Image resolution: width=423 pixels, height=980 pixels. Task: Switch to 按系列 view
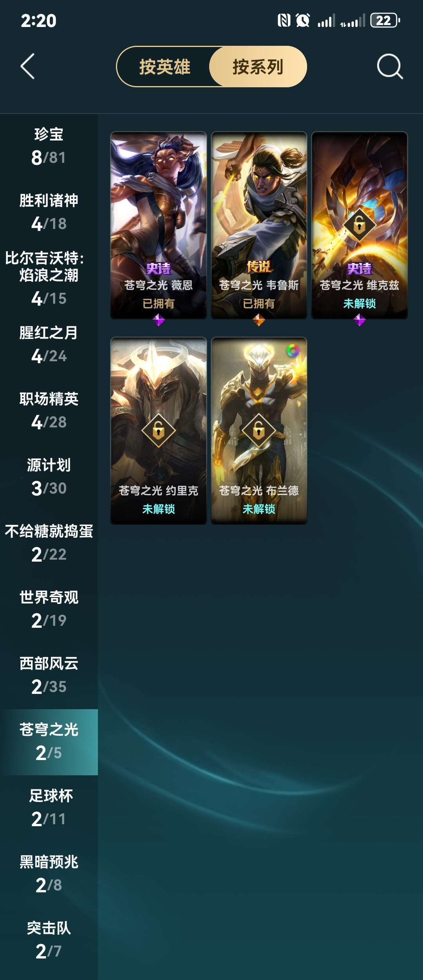click(258, 67)
